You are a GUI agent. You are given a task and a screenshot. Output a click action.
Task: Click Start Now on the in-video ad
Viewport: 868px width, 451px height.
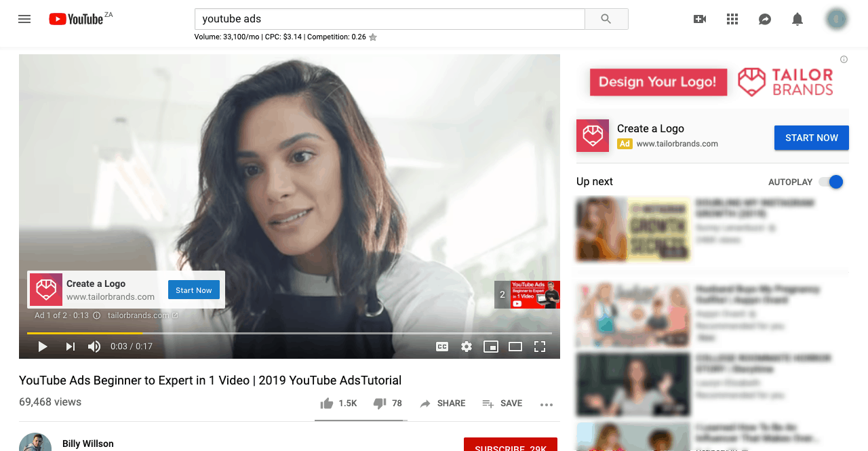[194, 290]
